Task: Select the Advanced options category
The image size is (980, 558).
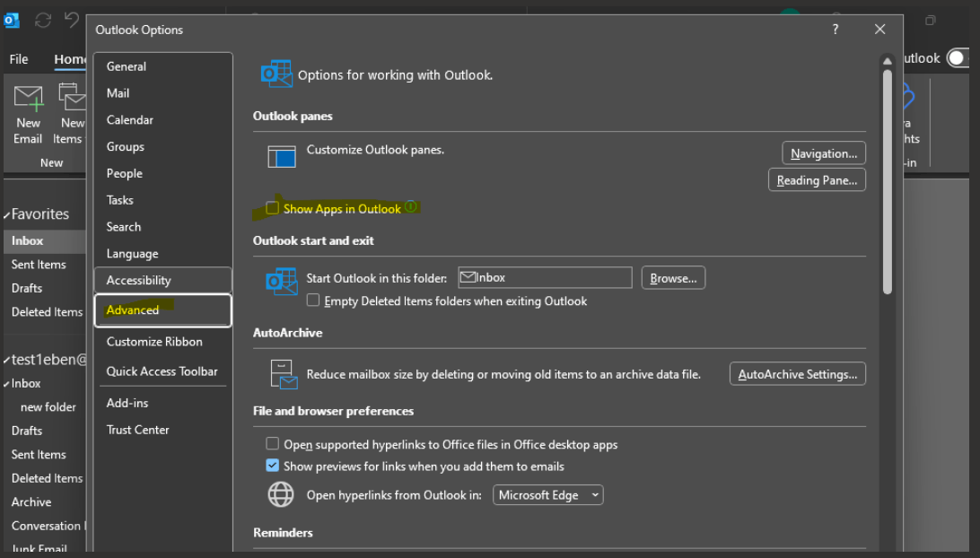Action: 163,310
